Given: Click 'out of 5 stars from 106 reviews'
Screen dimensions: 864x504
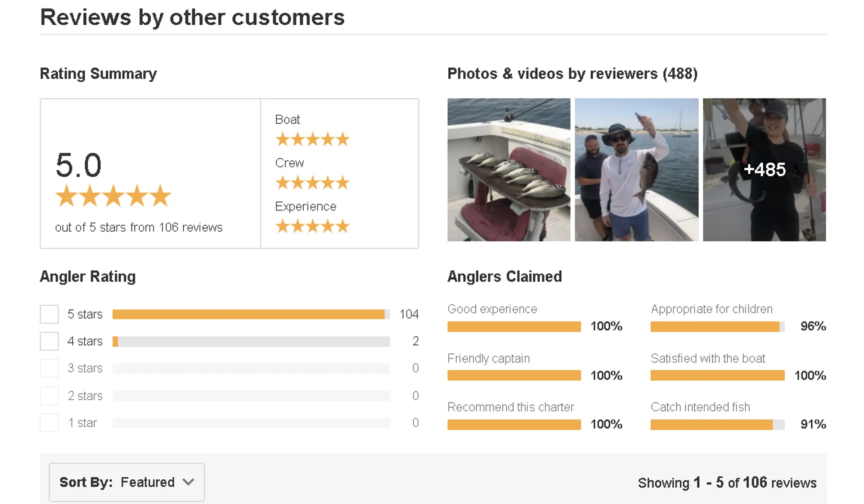Looking at the screenshot, I should coord(139,227).
